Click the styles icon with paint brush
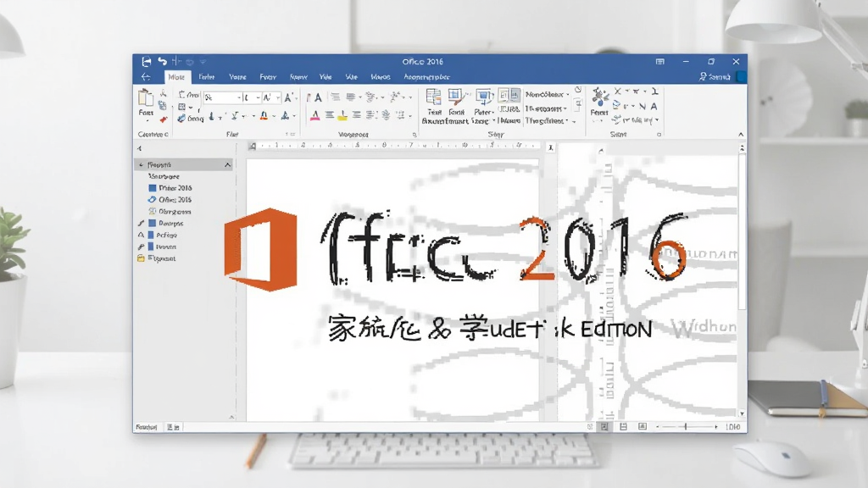The width and height of the screenshot is (868, 488). [456, 97]
